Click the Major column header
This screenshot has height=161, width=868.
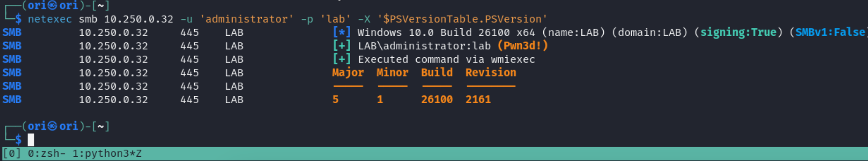point(348,73)
